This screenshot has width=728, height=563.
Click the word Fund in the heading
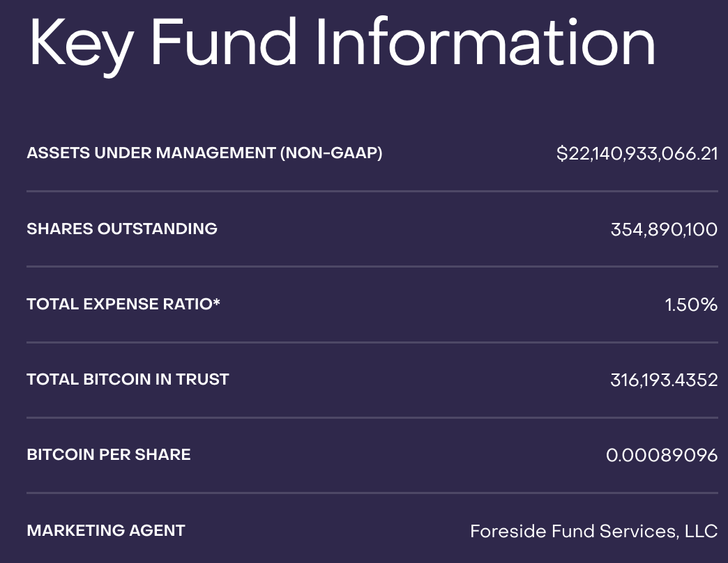pyautogui.click(x=224, y=43)
